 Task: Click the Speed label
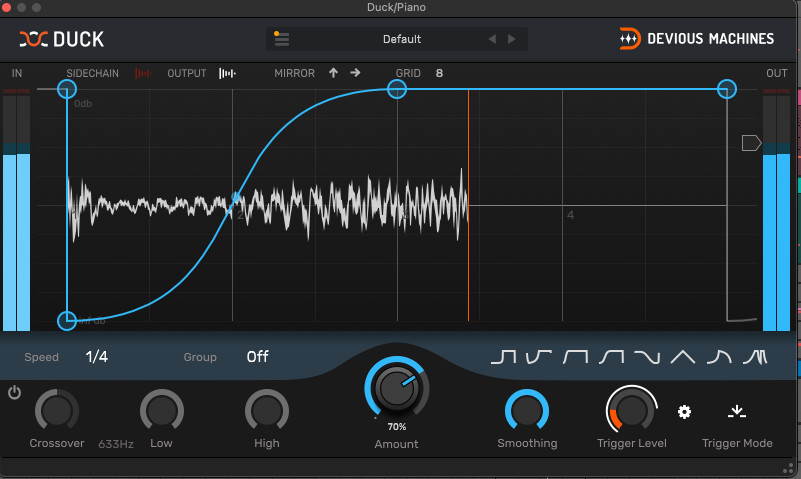(41, 357)
